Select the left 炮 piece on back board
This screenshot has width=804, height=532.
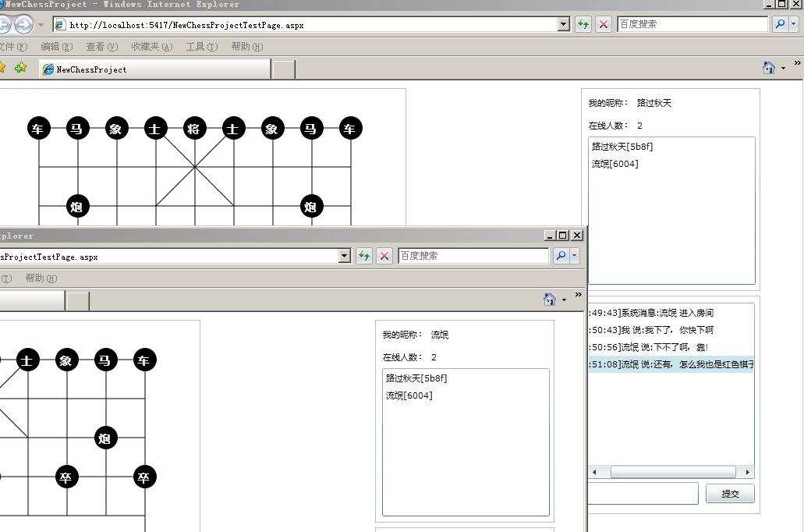click(x=78, y=206)
